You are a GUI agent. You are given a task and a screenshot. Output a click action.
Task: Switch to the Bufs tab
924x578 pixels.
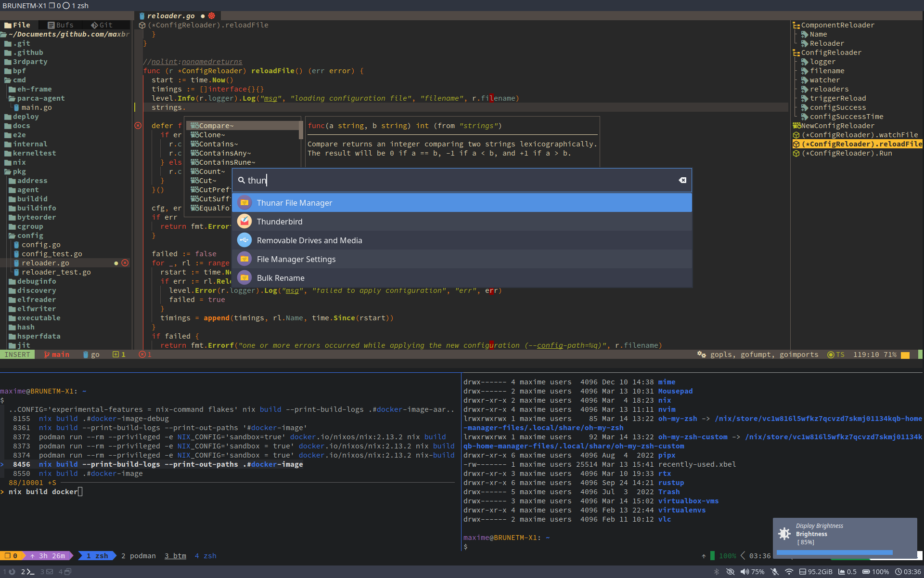61,25
